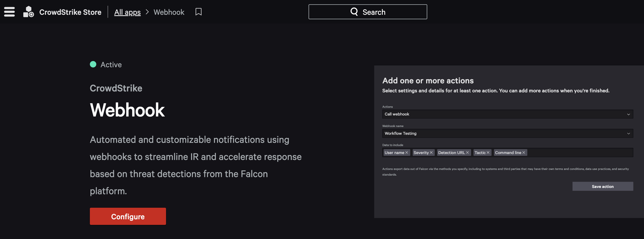
Task: Click the CrowdStrike Store logo icon
Action: [x=28, y=12]
